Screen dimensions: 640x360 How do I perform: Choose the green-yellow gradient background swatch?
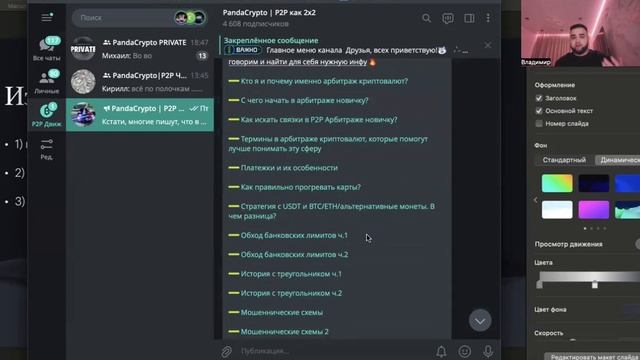557,183
